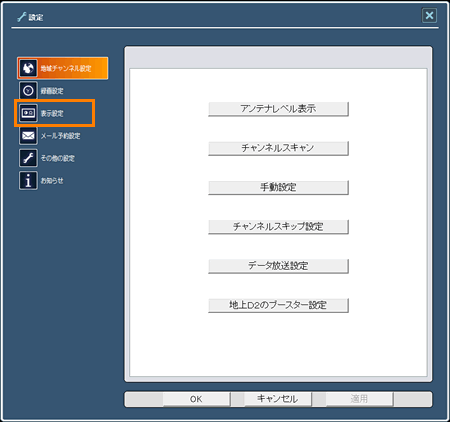The image size is (450, 422).
Task: Open 手動設定
Action: click(278, 188)
